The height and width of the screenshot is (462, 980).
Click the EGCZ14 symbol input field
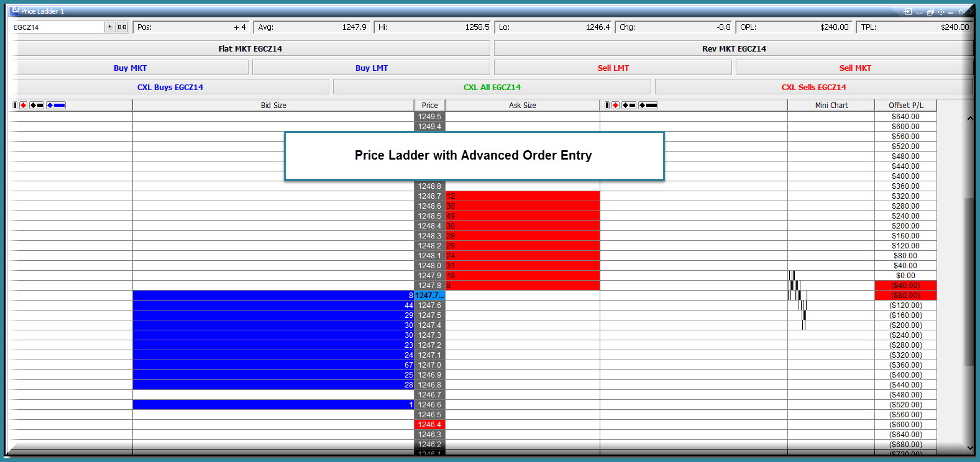58,27
